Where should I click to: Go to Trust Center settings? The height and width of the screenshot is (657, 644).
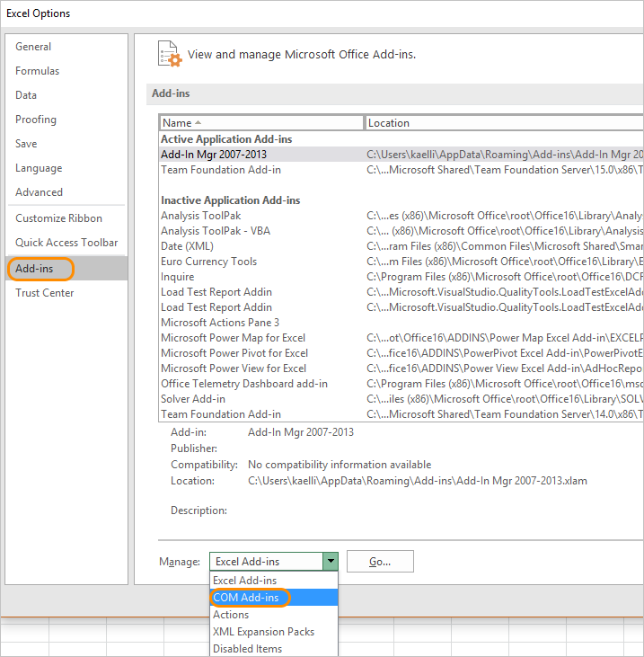pos(45,293)
